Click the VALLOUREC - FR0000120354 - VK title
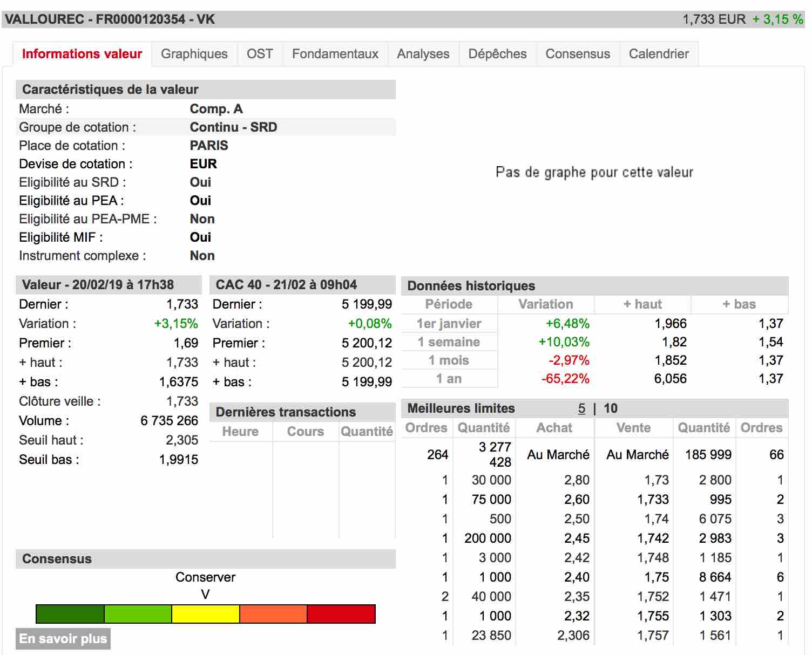This screenshot has width=812, height=655. click(x=110, y=19)
